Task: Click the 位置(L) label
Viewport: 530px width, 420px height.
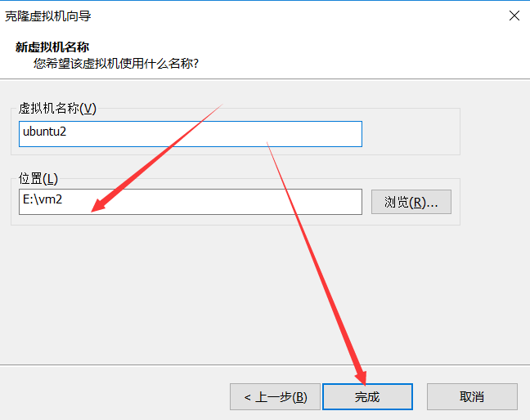Action: tap(38, 178)
